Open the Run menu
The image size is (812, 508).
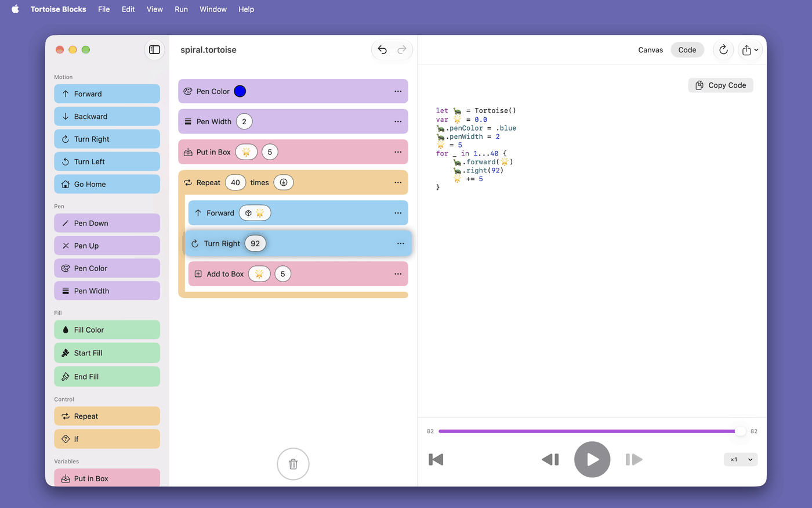point(181,9)
